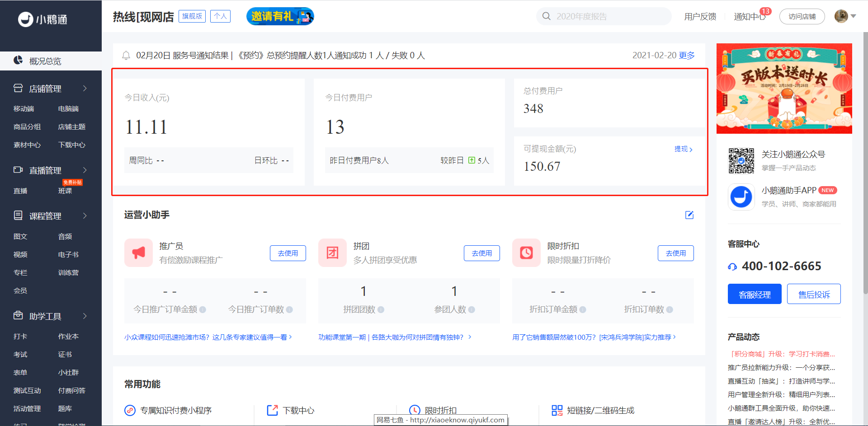This screenshot has height=426, width=868.
Task: Open 商品分组 in the sidebar
Action: [27, 127]
